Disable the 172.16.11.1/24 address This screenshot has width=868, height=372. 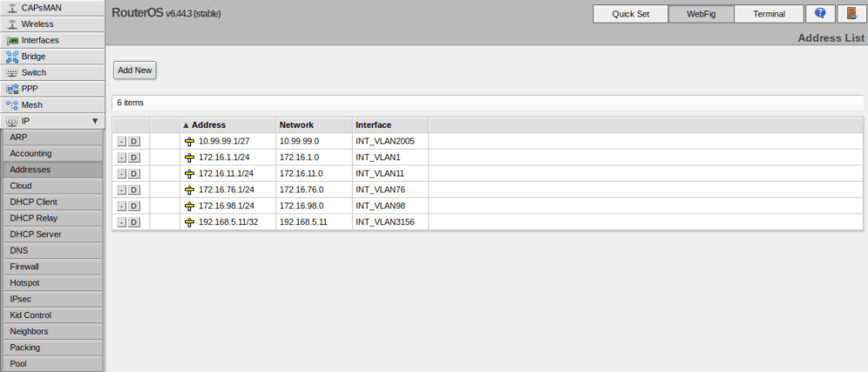134,174
